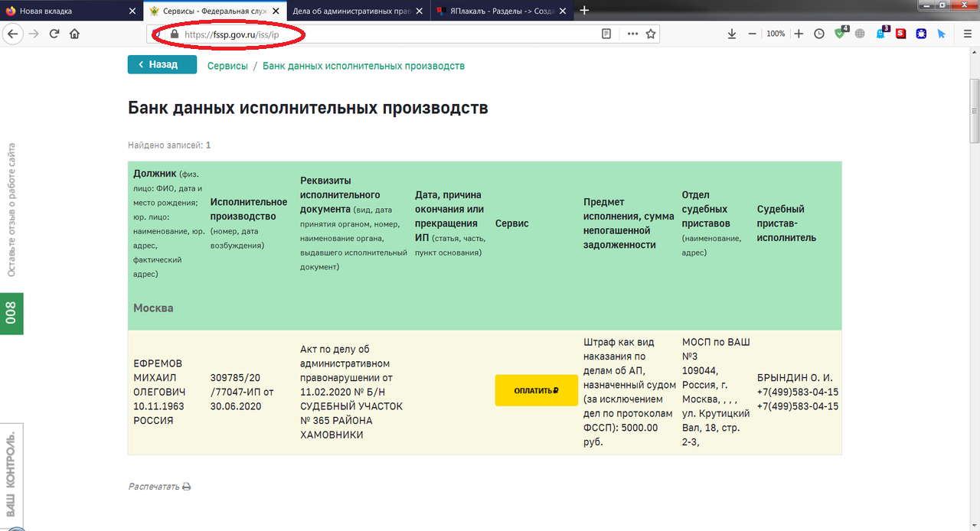Viewport: 980px width, 531px height.
Task: Reload the current page
Action: point(54,34)
